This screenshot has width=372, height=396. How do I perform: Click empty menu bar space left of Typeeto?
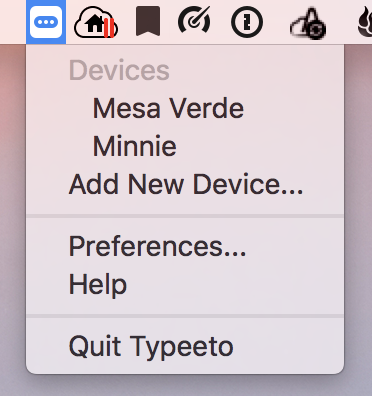click(13, 22)
